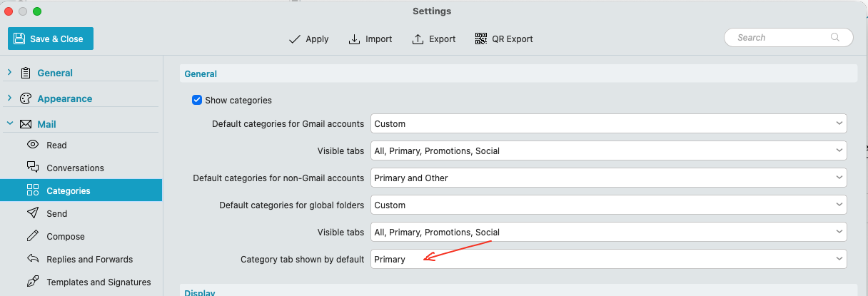This screenshot has height=296, width=868.
Task: Open Default categories for Gmail accounts dropdown
Action: pos(608,124)
